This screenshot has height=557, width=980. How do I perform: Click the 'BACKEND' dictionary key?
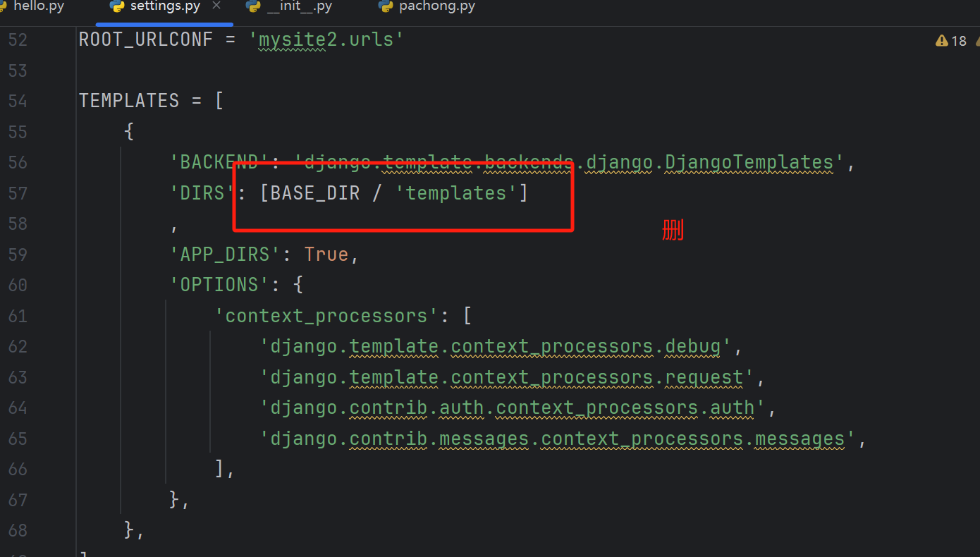coord(219,162)
